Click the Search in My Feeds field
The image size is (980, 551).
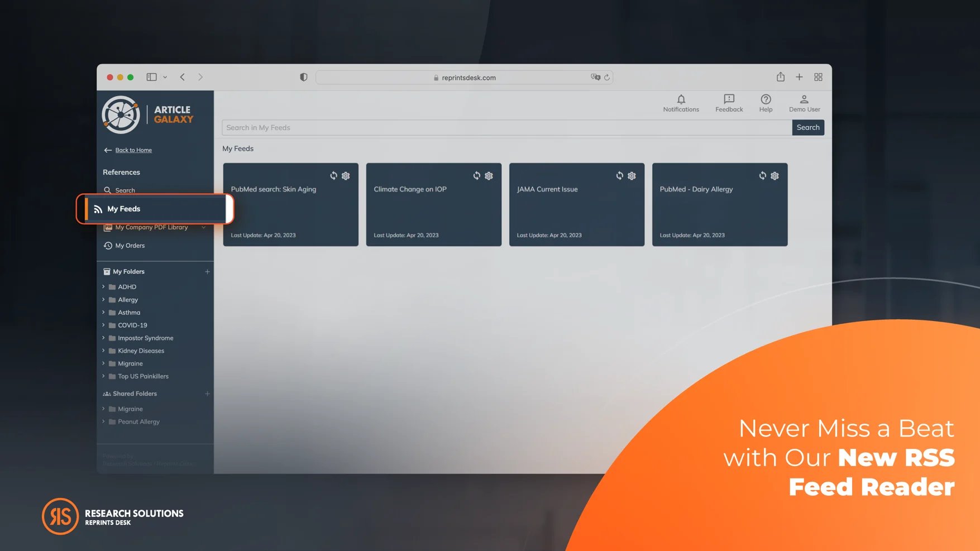pos(507,127)
